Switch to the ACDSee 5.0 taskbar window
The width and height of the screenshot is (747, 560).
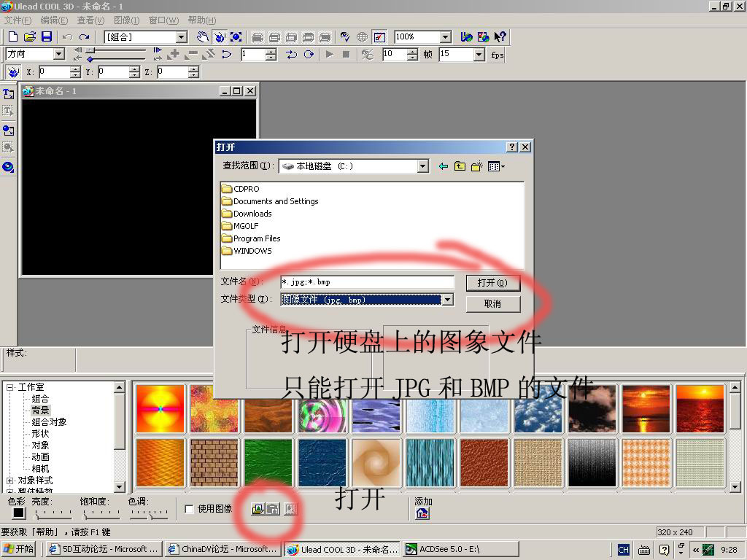click(x=461, y=549)
